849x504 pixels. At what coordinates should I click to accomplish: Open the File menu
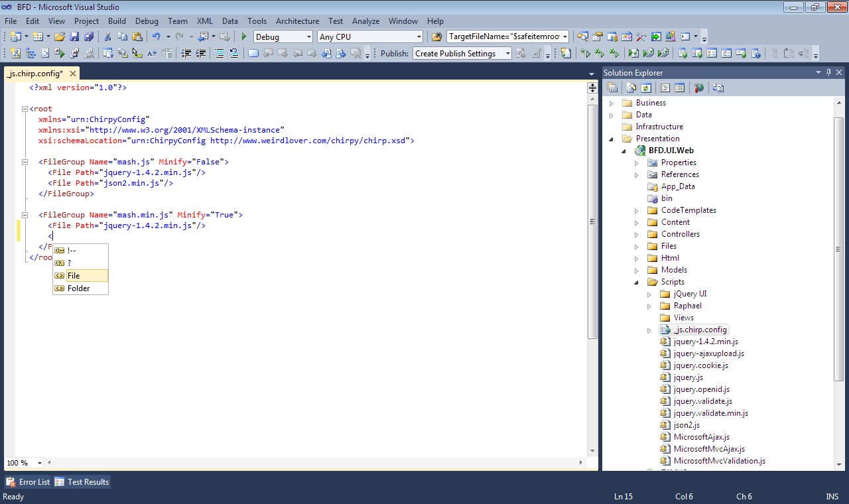point(11,21)
